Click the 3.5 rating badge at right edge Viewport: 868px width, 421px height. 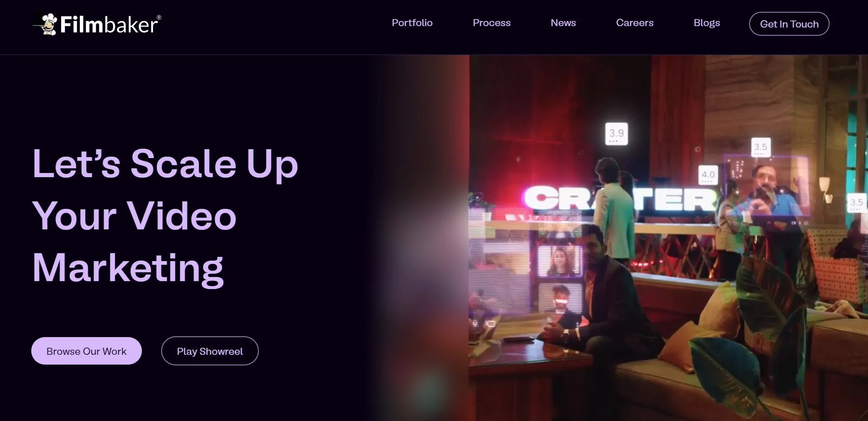coord(856,203)
